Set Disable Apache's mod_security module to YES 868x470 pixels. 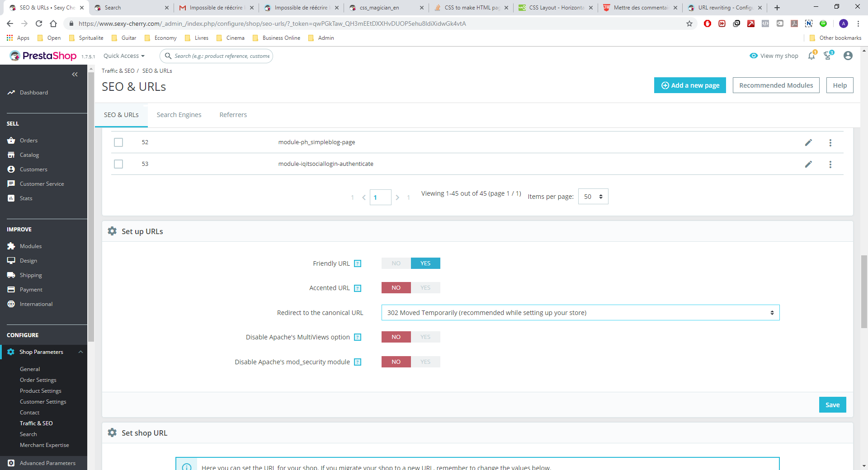(x=425, y=362)
